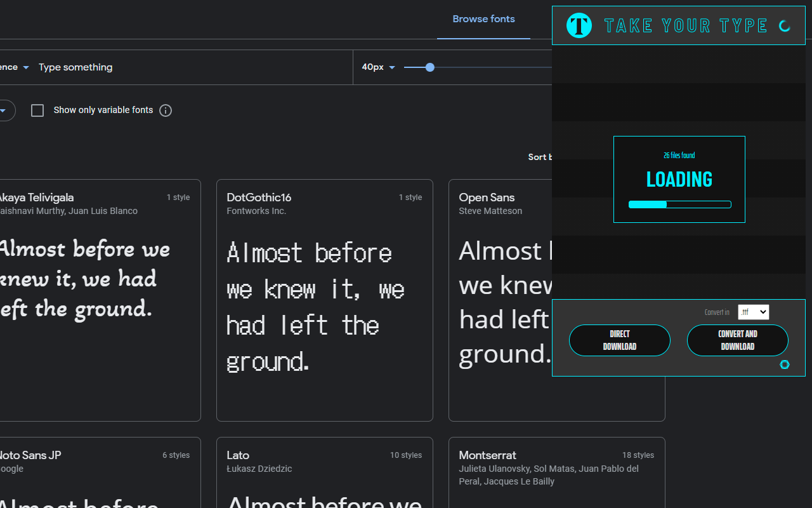812x508 pixels.
Task: Click the 10 styles label on Lato
Action: tap(406, 455)
